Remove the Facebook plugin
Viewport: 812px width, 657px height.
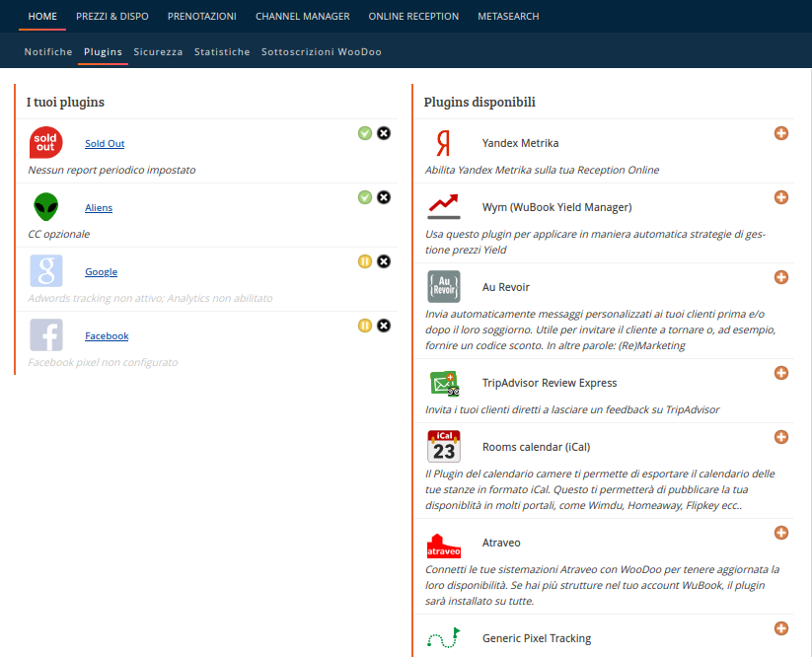(384, 326)
